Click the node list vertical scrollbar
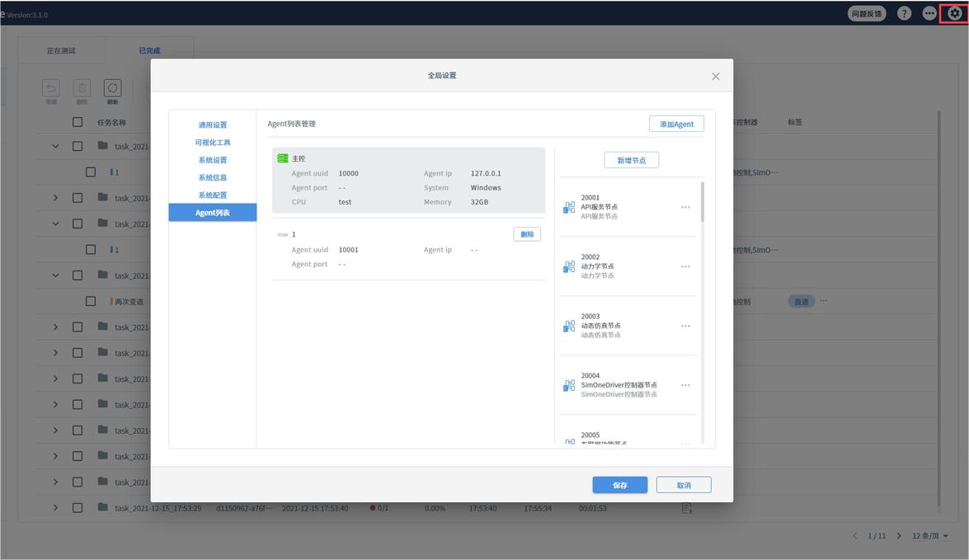 703,202
